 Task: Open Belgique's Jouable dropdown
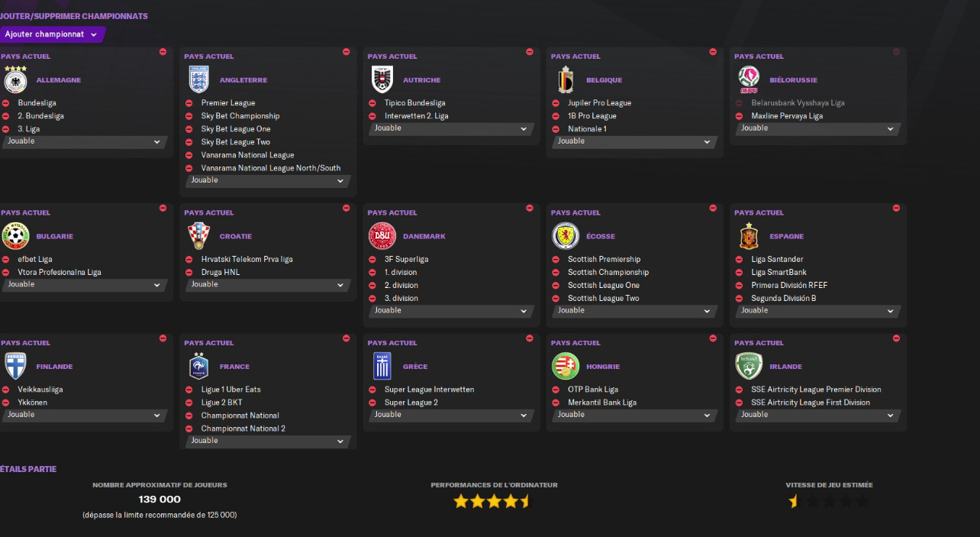tap(634, 141)
